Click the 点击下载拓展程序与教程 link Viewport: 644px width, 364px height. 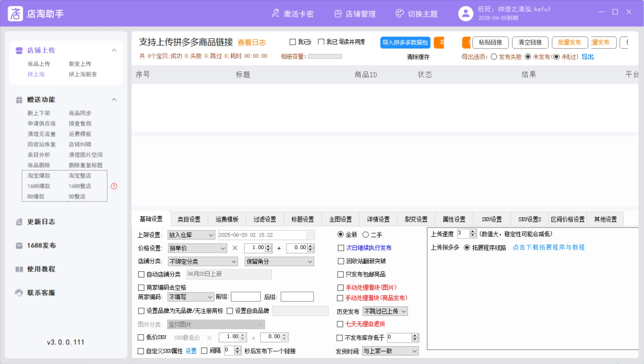pyautogui.click(x=549, y=248)
